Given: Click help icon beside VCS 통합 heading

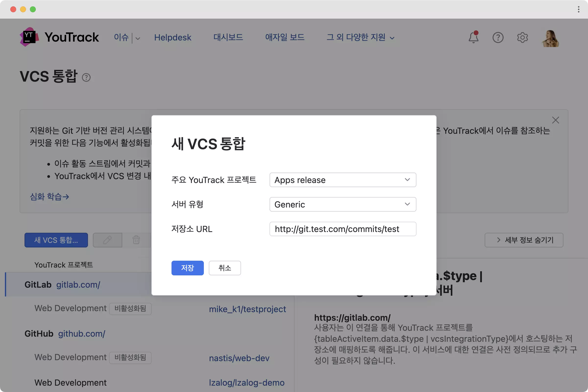Looking at the screenshot, I should (86, 77).
